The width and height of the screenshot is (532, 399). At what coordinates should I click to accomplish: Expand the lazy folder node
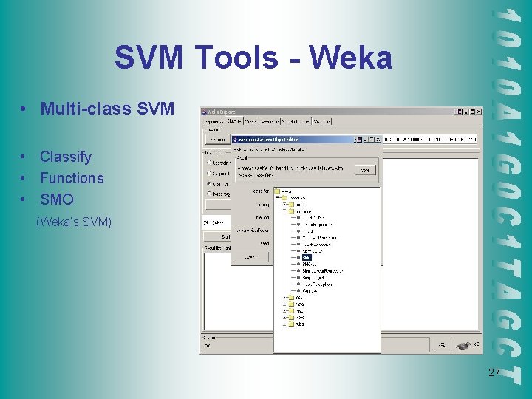pyautogui.click(x=284, y=298)
